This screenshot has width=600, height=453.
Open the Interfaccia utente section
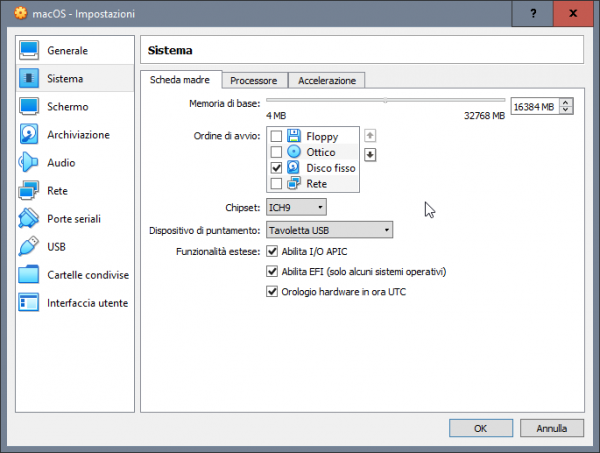pyautogui.click(x=75, y=303)
